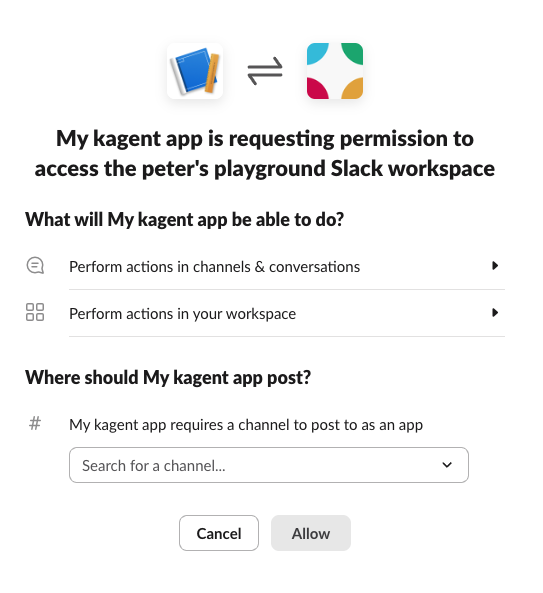
Task: Allow My kagent app access
Action: tap(311, 533)
